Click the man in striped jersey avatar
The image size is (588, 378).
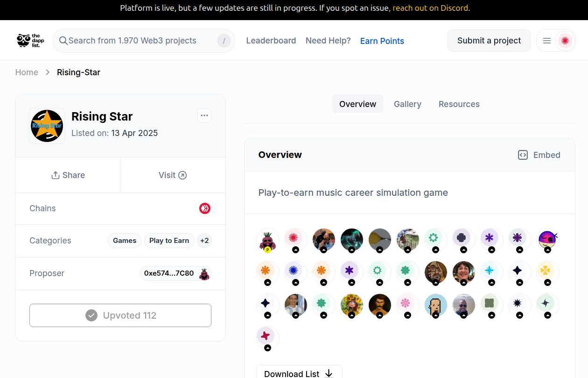click(x=295, y=306)
